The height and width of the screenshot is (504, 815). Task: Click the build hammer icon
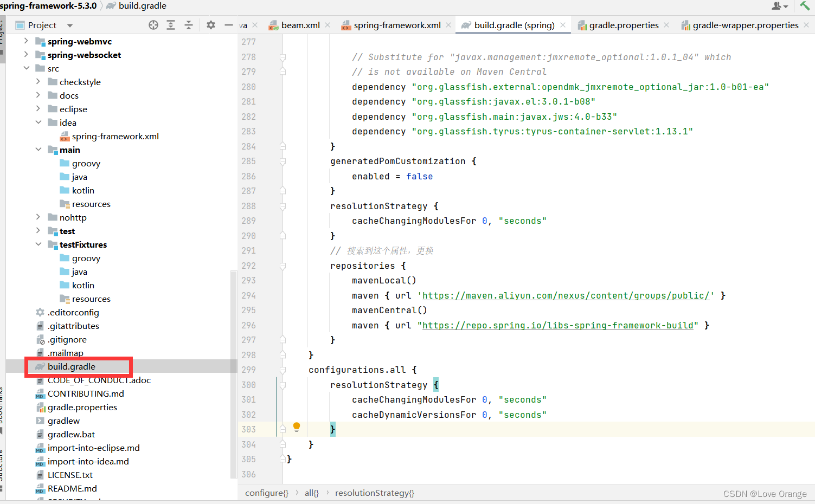(x=805, y=5)
